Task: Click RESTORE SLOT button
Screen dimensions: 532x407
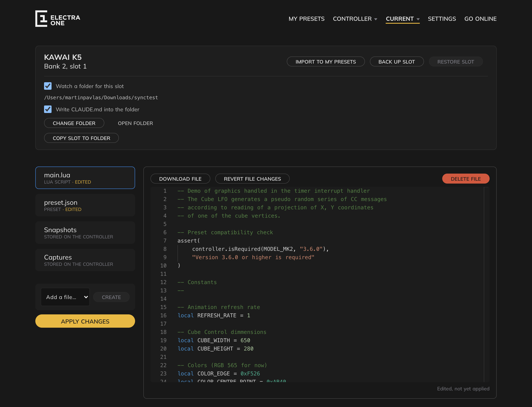Action: (x=456, y=61)
